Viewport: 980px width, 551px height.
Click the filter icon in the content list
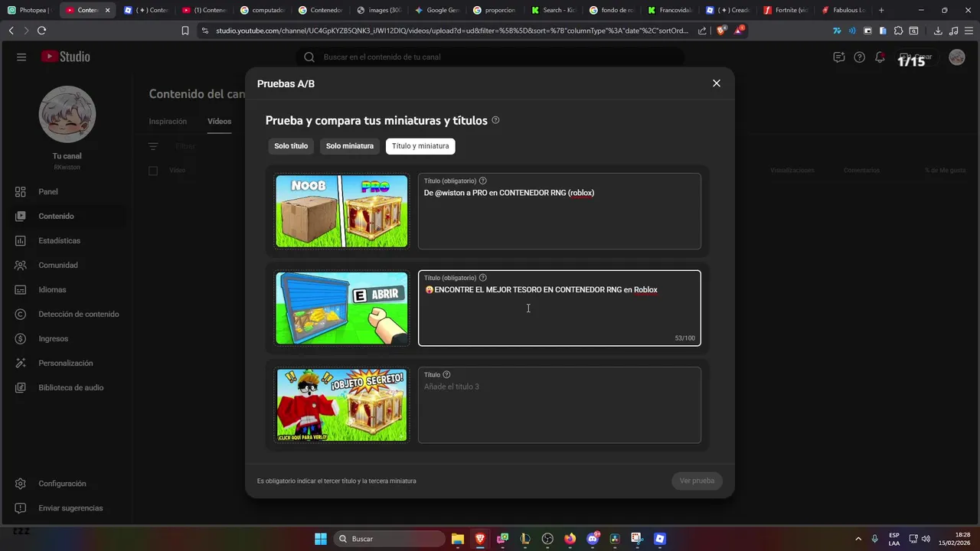pyautogui.click(x=153, y=146)
